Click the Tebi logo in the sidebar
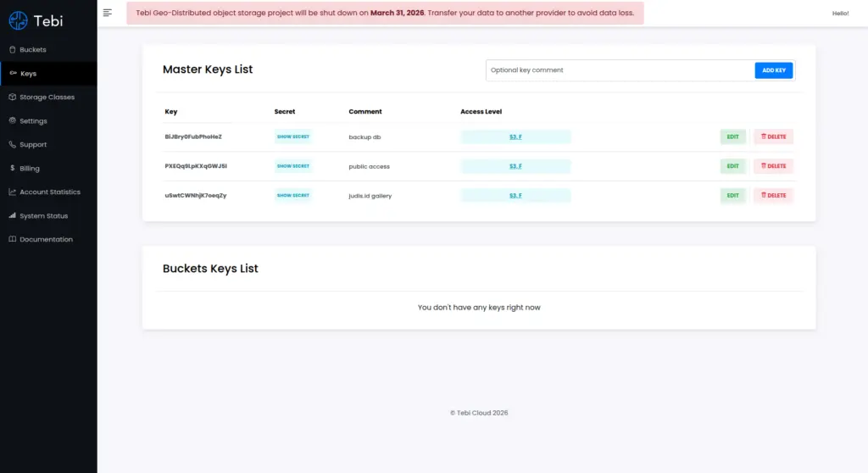The image size is (868, 473). [x=36, y=20]
